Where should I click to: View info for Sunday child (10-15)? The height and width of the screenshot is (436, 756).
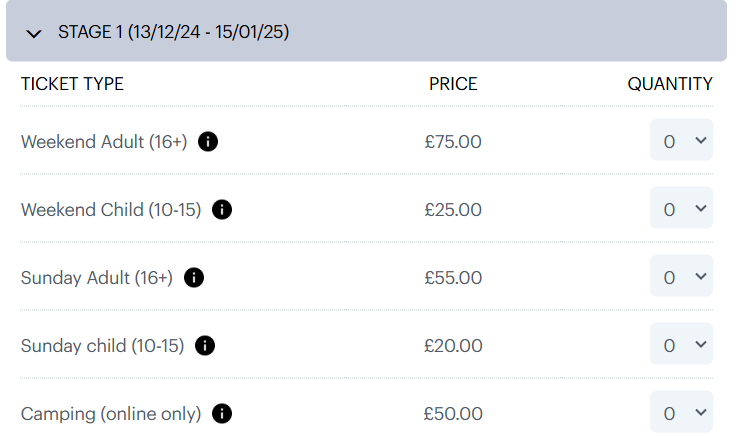(205, 346)
